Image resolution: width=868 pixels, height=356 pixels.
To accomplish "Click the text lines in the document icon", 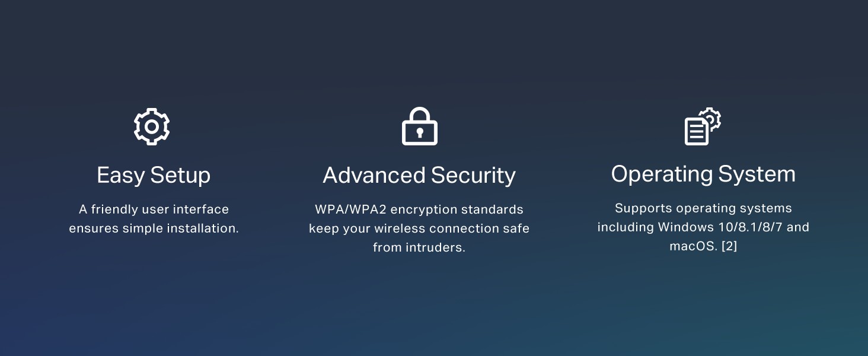I will point(697,132).
